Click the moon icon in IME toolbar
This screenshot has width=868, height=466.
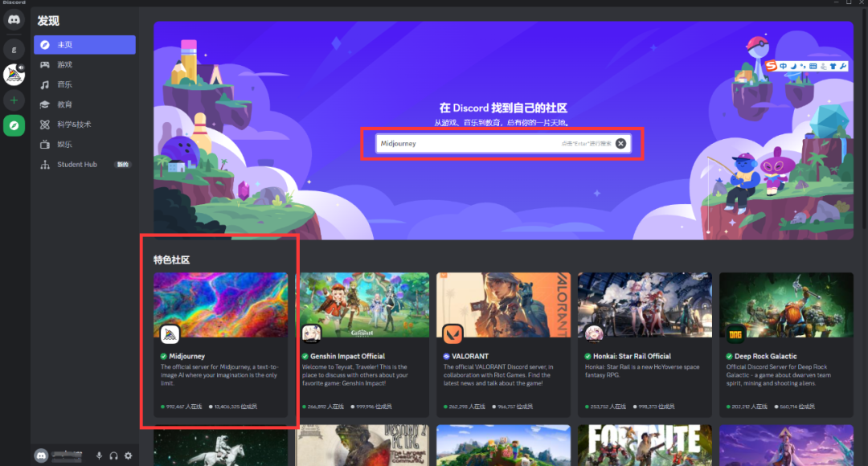pos(793,67)
